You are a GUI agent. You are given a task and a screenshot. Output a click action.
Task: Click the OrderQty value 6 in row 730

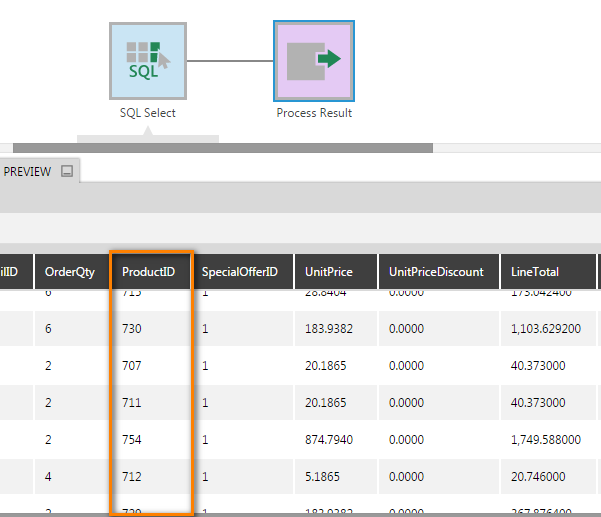(48, 328)
